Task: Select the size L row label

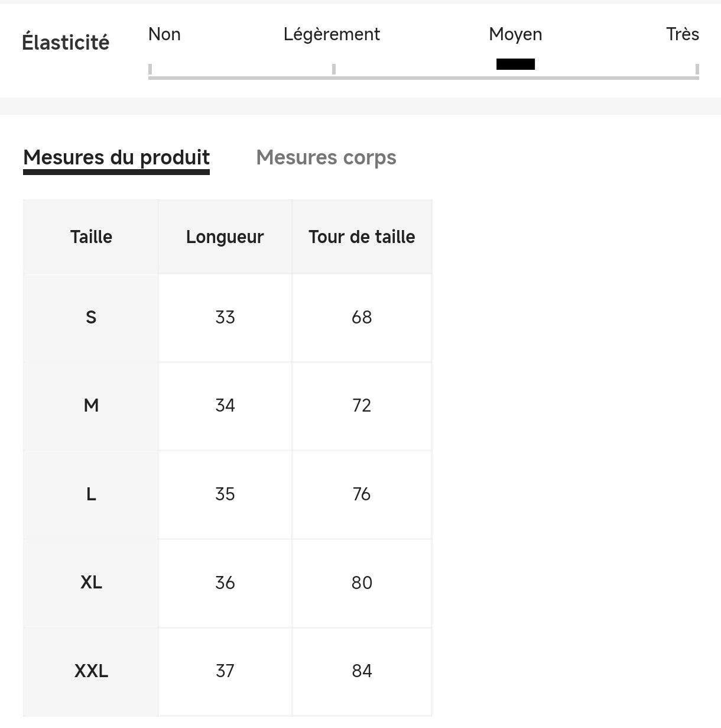Action: pyautogui.click(x=91, y=494)
